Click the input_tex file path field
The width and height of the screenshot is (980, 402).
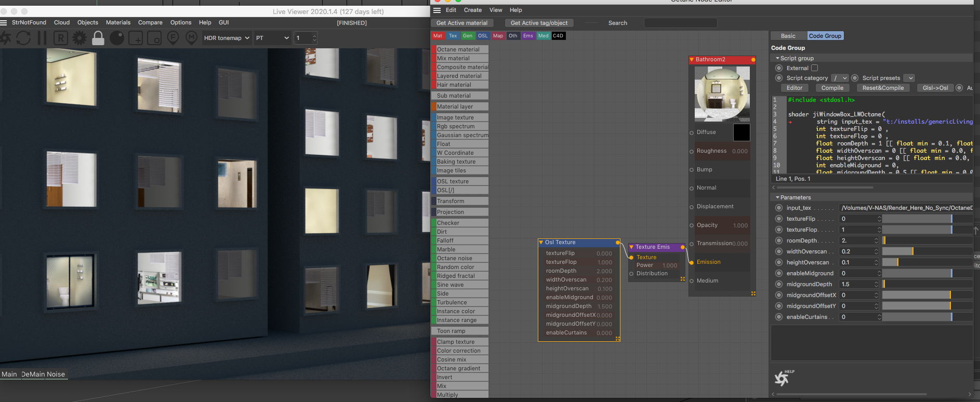click(x=906, y=208)
